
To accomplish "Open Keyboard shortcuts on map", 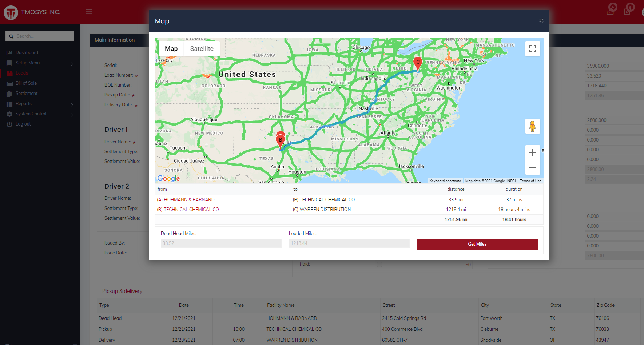I will point(445,181).
